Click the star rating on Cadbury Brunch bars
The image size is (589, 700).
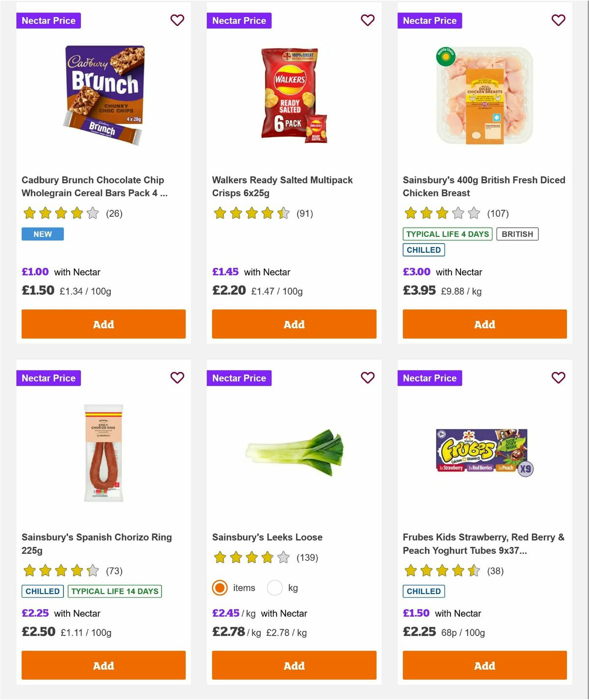pos(60,213)
